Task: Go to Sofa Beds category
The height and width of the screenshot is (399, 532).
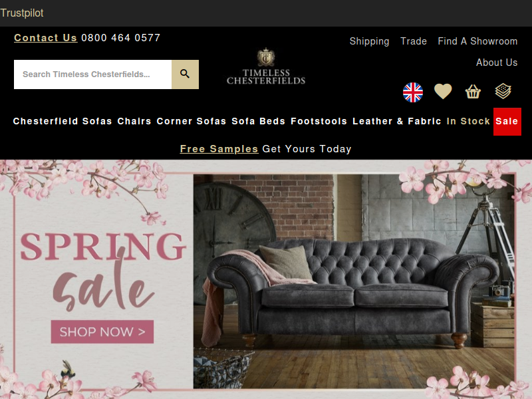Action: click(258, 121)
